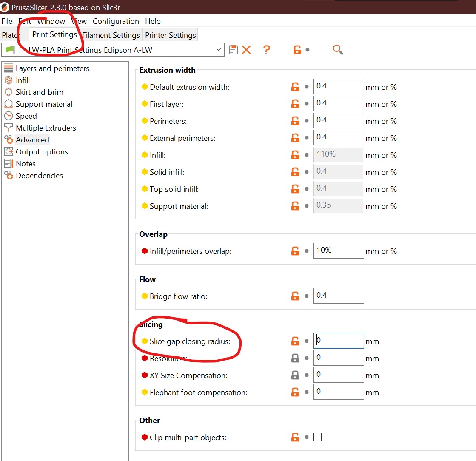This screenshot has height=461, width=476.
Task: Click lock icon for Clip multi-part objects
Action: pos(295,437)
